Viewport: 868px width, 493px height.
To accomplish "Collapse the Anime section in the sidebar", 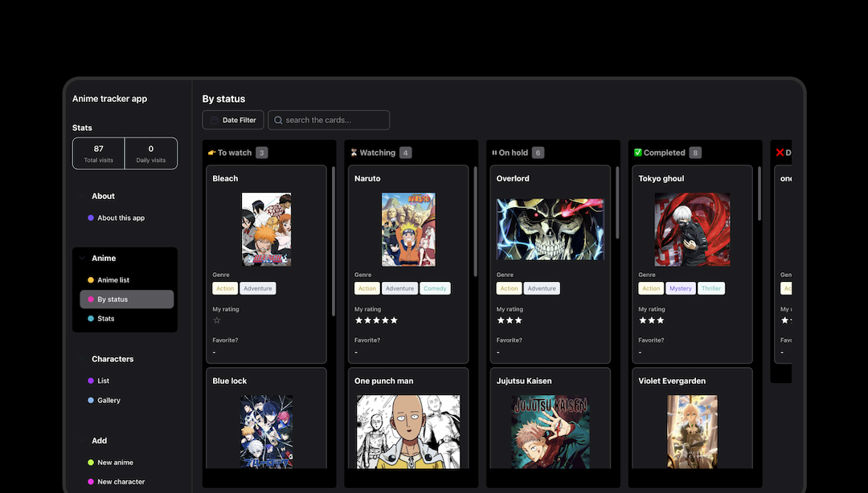I will (81, 258).
